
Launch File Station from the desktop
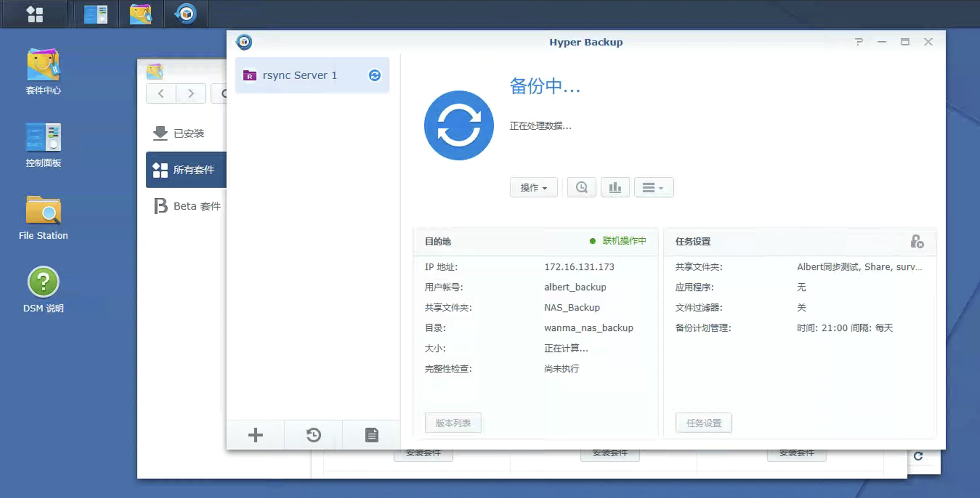click(43, 218)
